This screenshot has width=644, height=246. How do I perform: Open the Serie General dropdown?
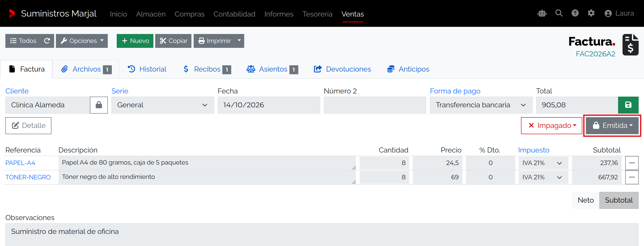click(163, 105)
